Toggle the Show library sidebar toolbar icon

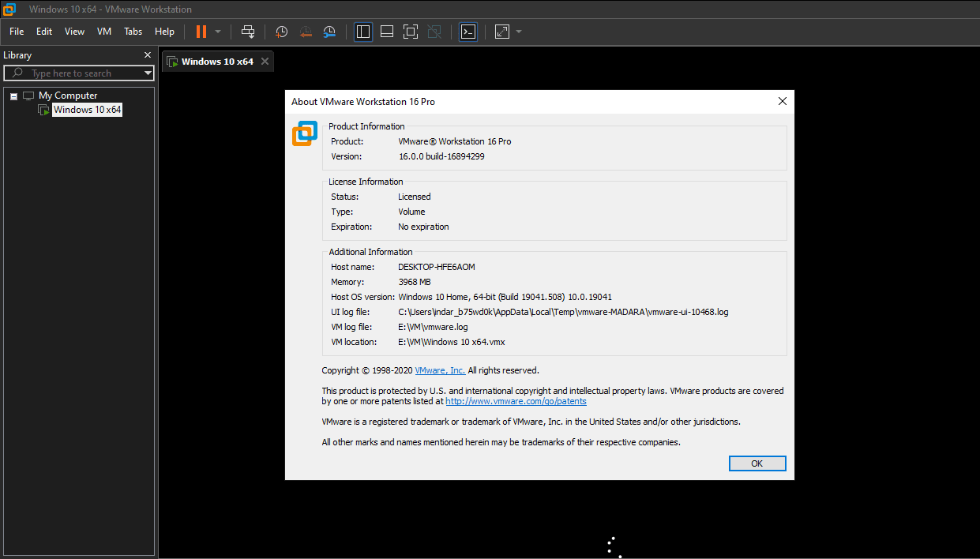[363, 32]
